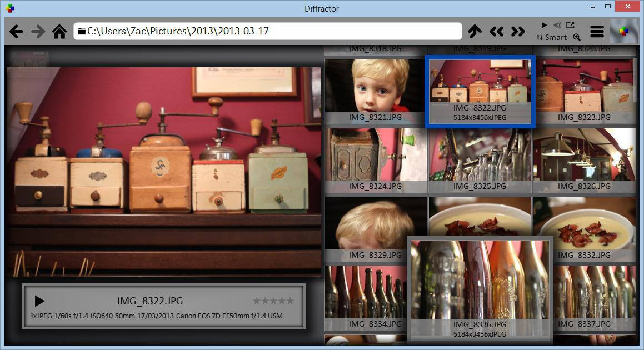
Task: Open thumbnail IMG_8334.JPG
Action: [366, 298]
